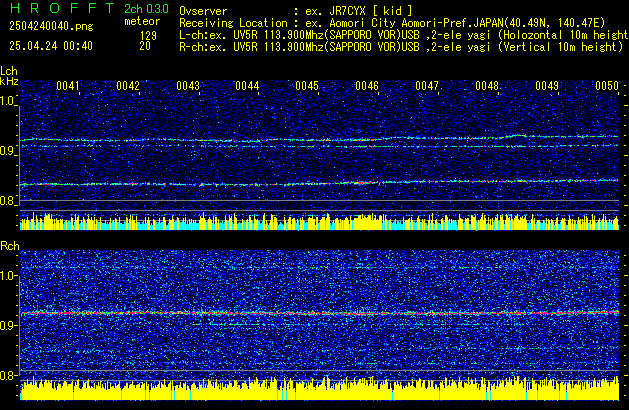Click the 0047 time marker

427,86
